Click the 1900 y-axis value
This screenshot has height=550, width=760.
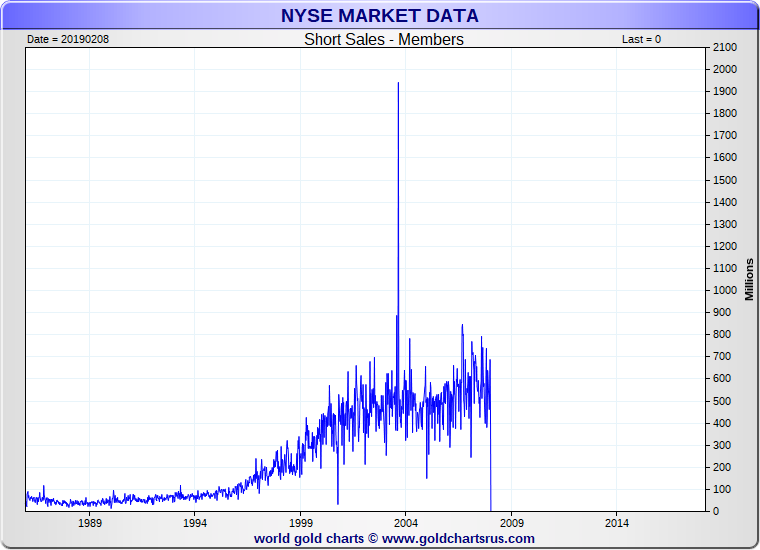point(725,91)
